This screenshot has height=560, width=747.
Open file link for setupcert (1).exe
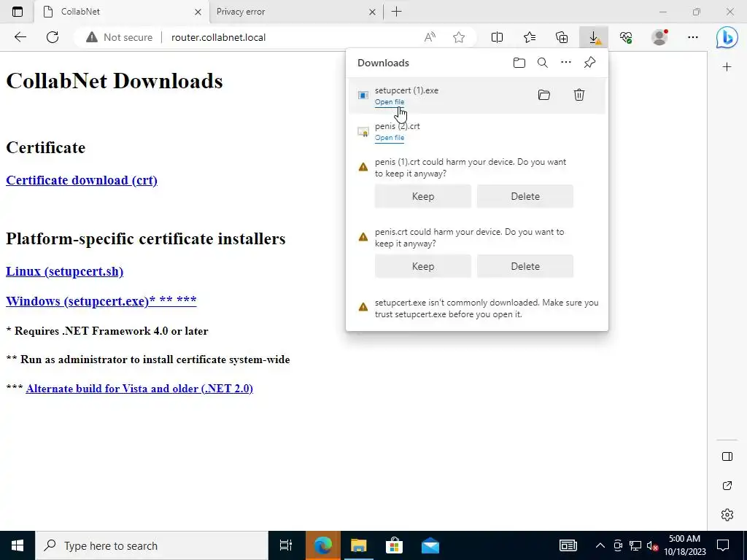pyautogui.click(x=390, y=102)
